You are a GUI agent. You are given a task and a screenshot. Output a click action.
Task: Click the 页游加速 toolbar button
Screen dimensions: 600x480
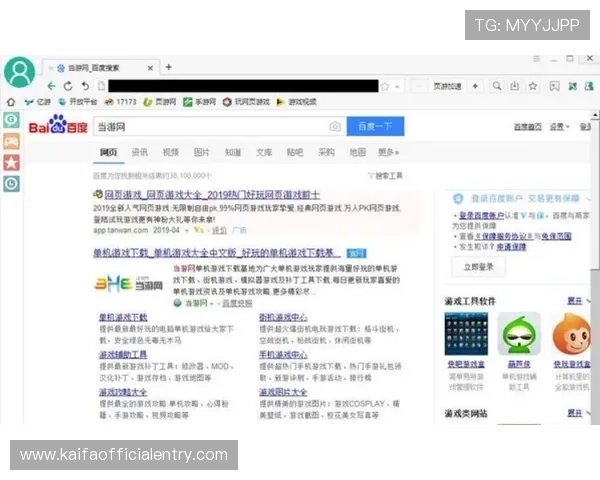click(x=447, y=87)
